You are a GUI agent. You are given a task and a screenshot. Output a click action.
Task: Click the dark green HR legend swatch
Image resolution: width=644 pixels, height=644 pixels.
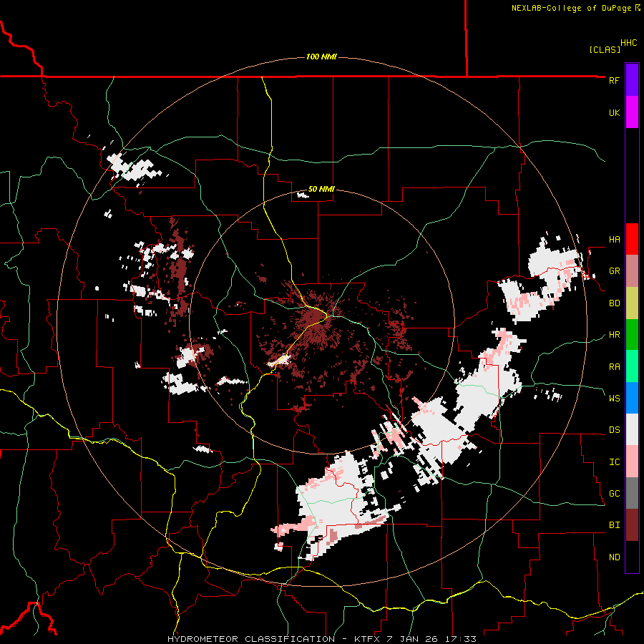pos(632,335)
